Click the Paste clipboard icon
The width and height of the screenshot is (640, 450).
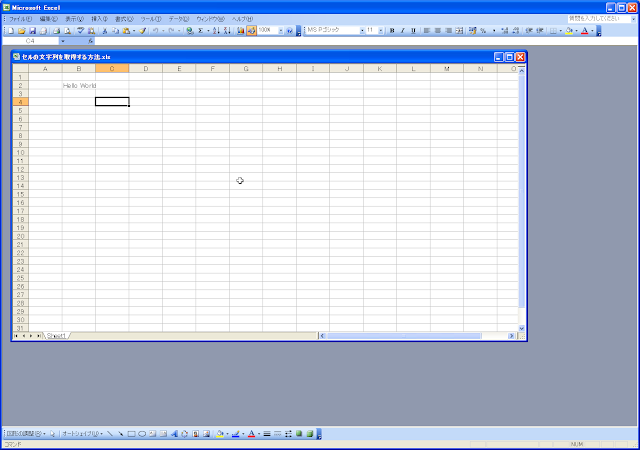point(126,31)
